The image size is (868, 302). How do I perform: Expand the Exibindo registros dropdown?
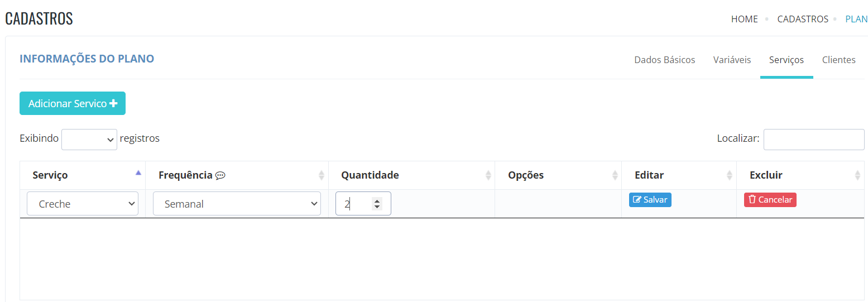click(89, 140)
